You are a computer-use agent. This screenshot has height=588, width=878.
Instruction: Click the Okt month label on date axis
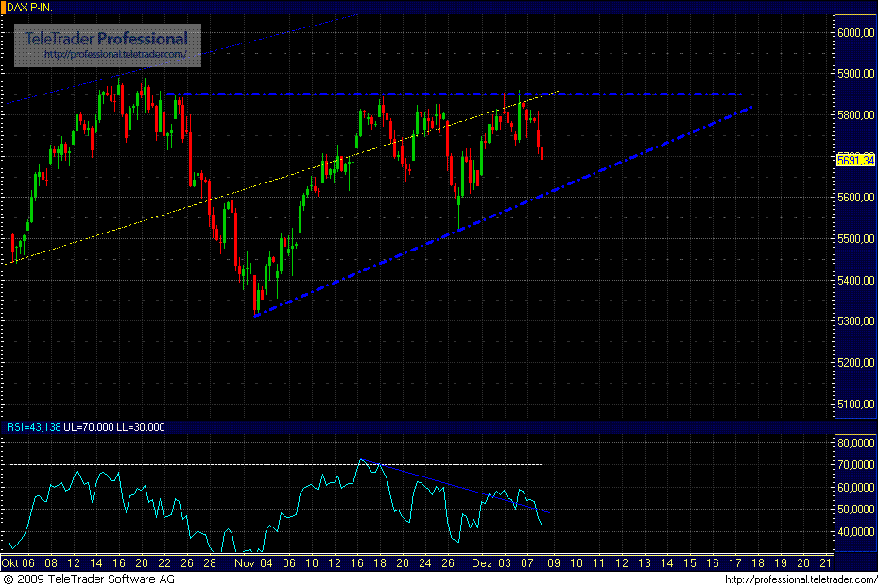click(10, 563)
